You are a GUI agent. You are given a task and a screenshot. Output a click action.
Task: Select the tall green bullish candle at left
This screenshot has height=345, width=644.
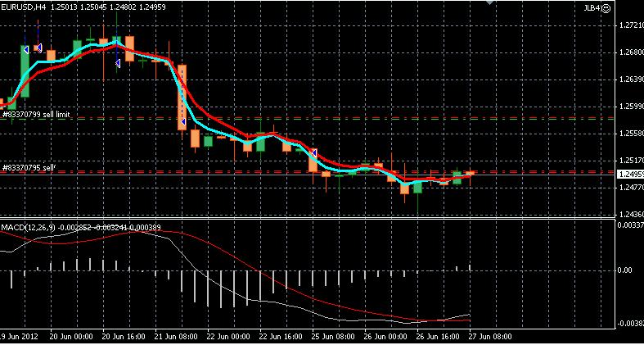pyautogui.click(x=25, y=71)
